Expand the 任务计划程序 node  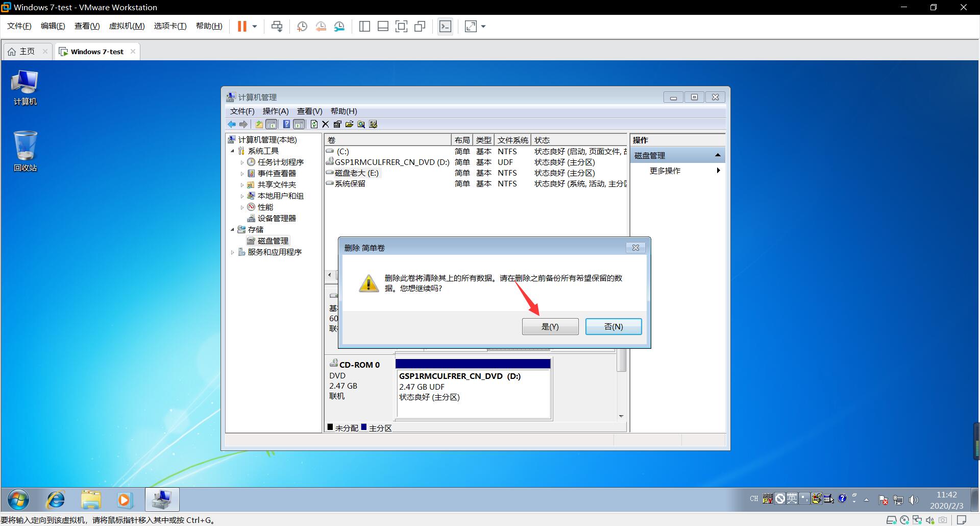point(242,162)
